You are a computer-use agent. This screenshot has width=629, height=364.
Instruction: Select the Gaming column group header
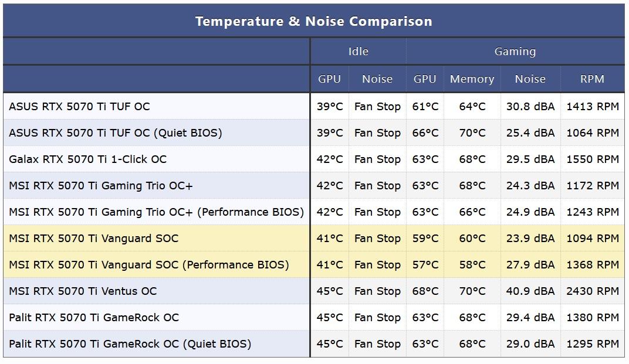(x=515, y=52)
